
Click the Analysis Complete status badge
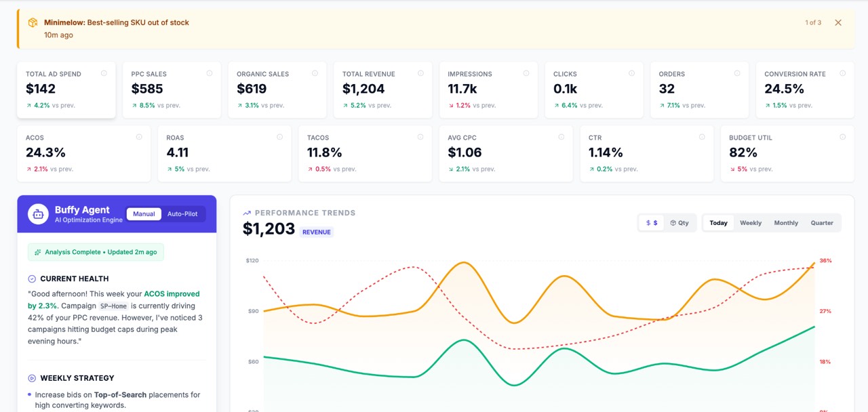(95, 251)
